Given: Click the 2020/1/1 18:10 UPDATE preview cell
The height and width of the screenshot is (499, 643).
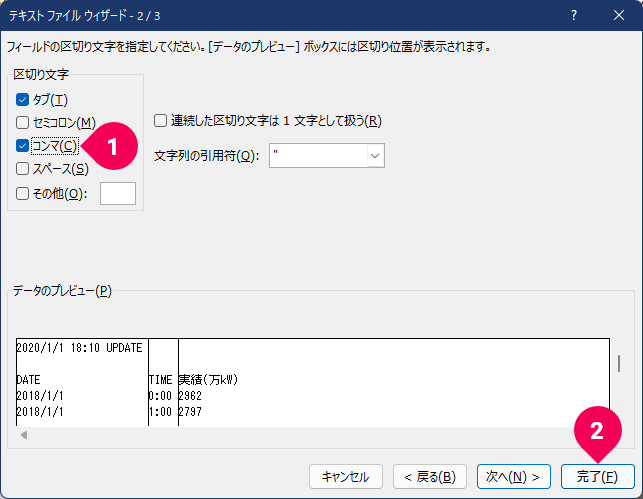Looking at the screenshot, I should click(x=79, y=348).
